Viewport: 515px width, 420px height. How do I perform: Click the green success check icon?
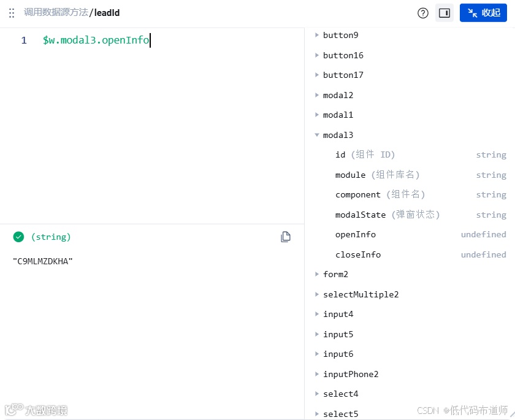[x=18, y=237]
